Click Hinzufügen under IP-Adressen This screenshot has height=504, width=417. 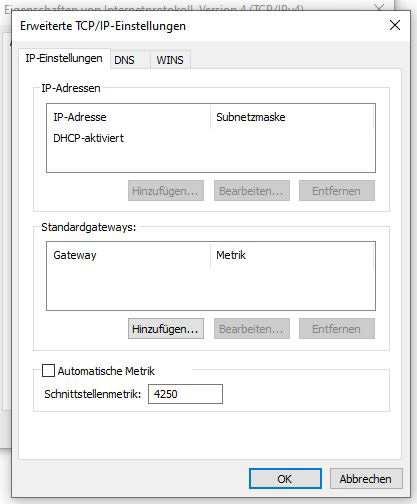pyautogui.click(x=166, y=191)
